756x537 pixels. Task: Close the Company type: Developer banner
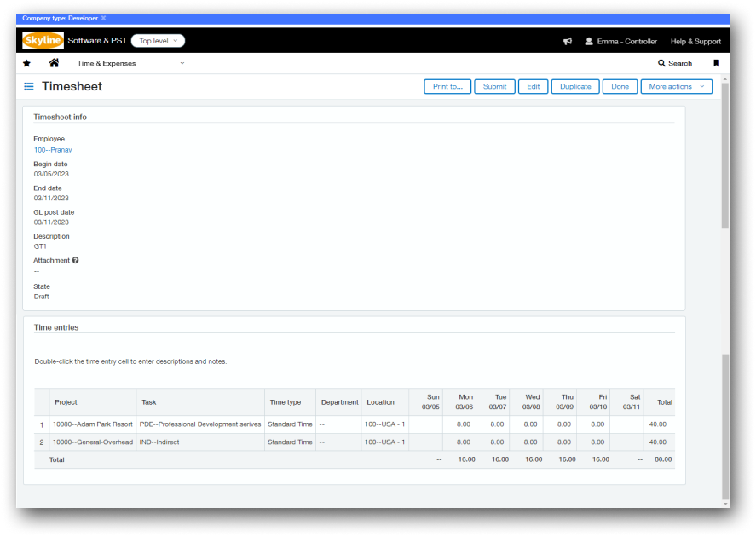click(x=104, y=18)
